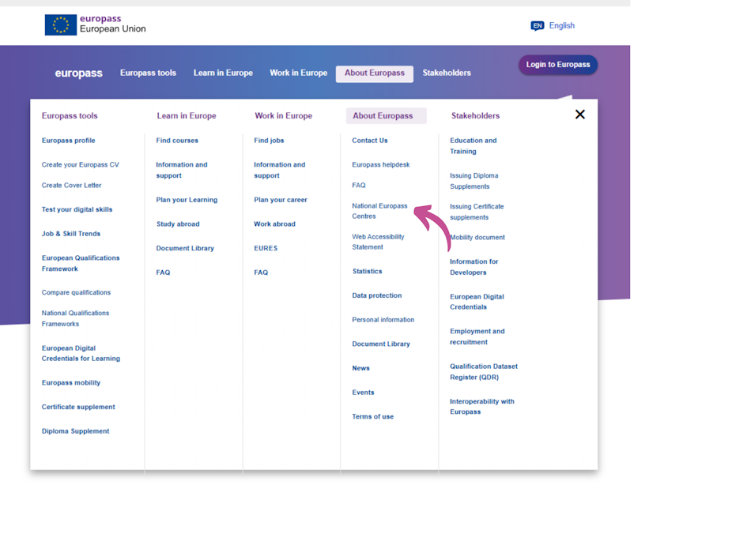
Task: Open European Digital Credentials for Learning
Action: [x=81, y=353]
